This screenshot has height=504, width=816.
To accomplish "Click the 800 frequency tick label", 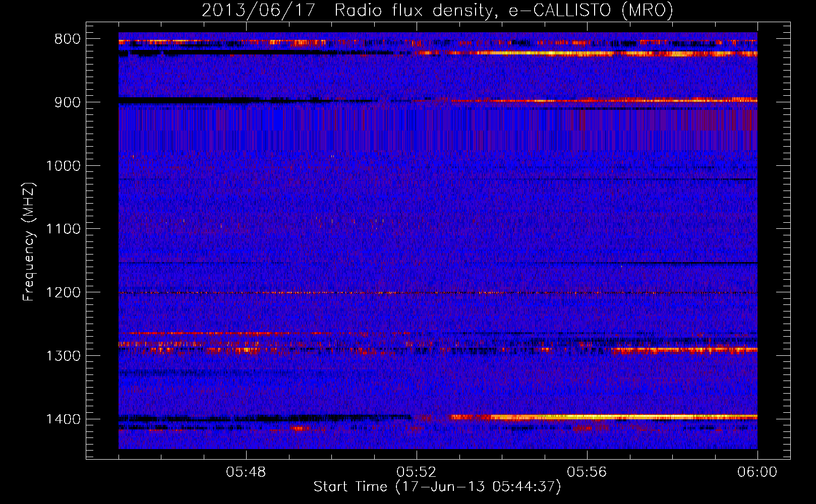I will 68,39.
